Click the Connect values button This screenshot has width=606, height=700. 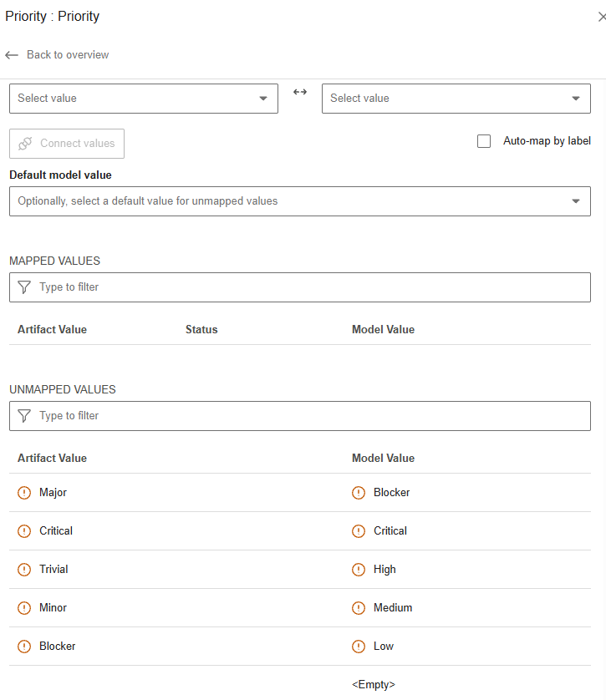coord(67,144)
